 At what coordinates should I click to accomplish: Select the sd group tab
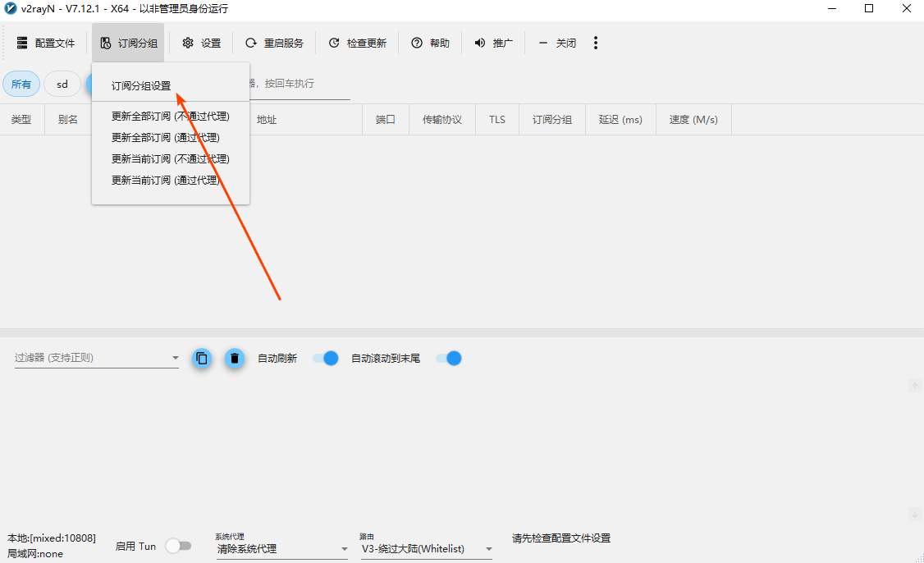point(62,85)
